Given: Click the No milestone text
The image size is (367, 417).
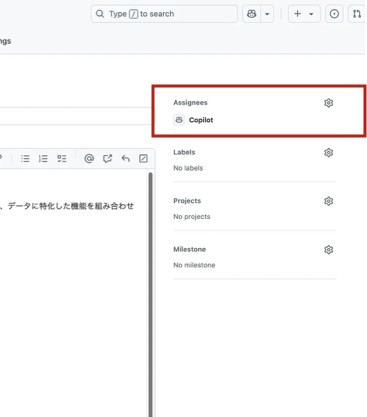Looking at the screenshot, I should coord(194,265).
